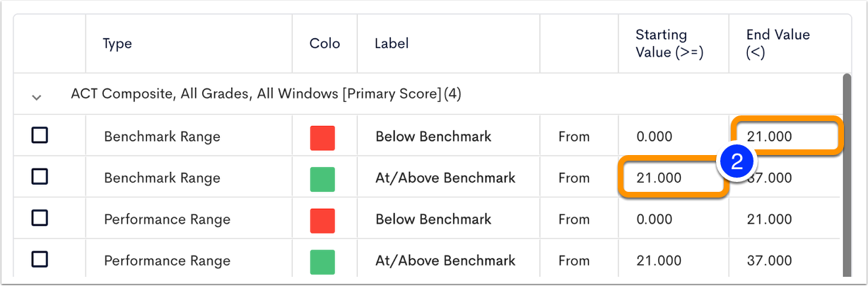
Task: Edit the 37.000 end value in Performance Range row
Action: [x=769, y=260]
